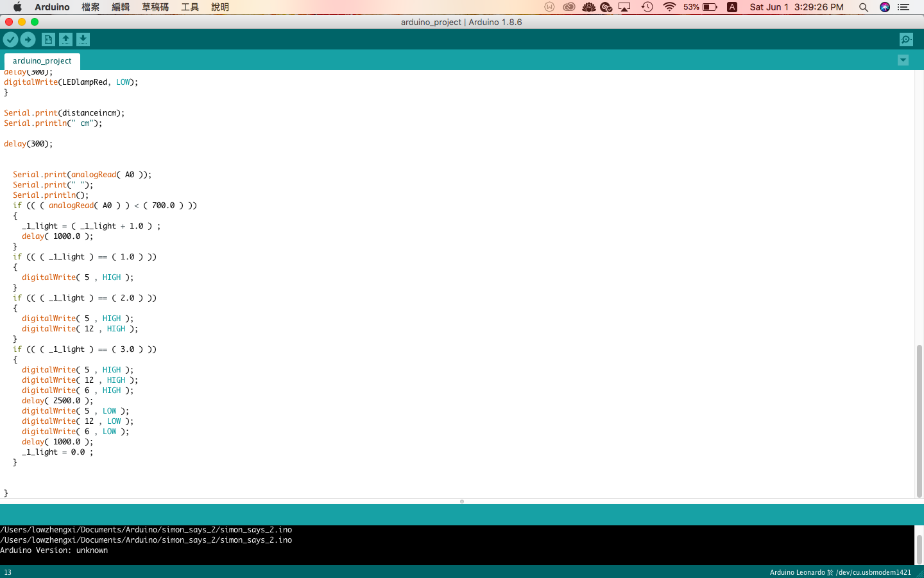Click the circled W menu bar icon
The width and height of the screenshot is (924, 578).
click(549, 7)
